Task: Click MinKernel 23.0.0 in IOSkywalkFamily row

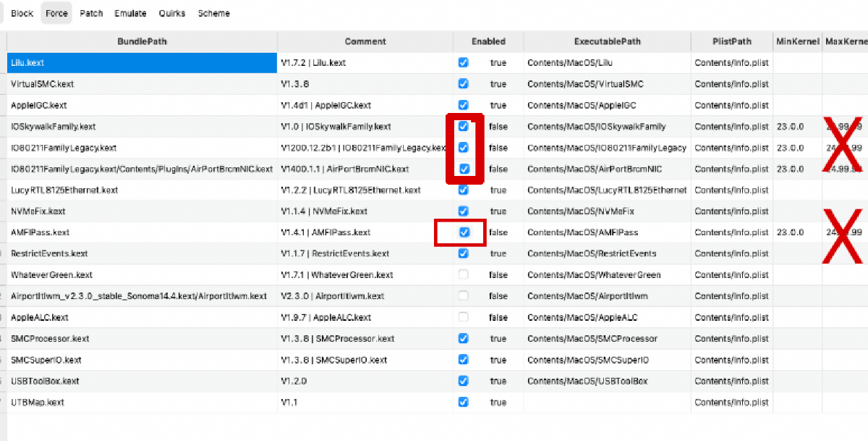Action: pyautogui.click(x=790, y=127)
